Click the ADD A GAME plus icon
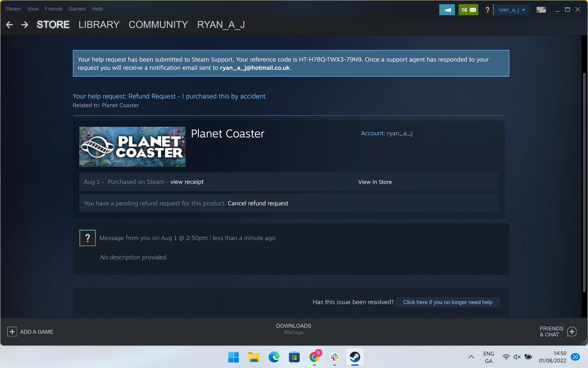Screen dimensions: 588x368 click(12, 332)
